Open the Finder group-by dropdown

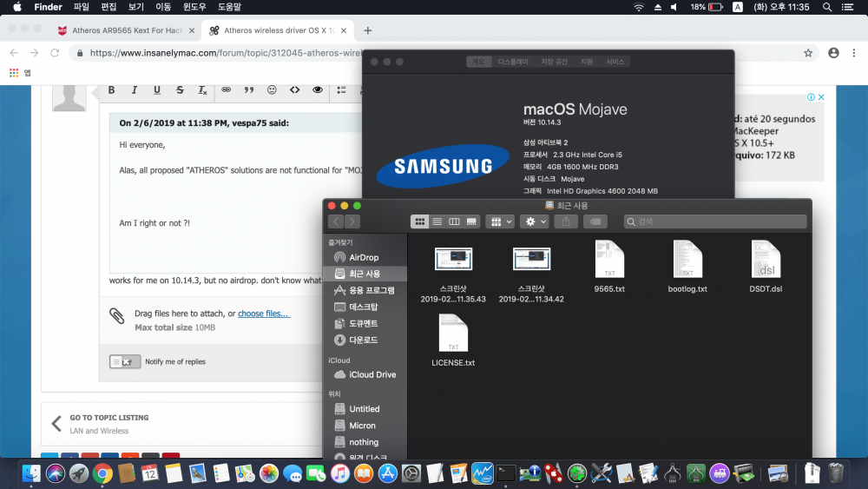[x=501, y=221]
